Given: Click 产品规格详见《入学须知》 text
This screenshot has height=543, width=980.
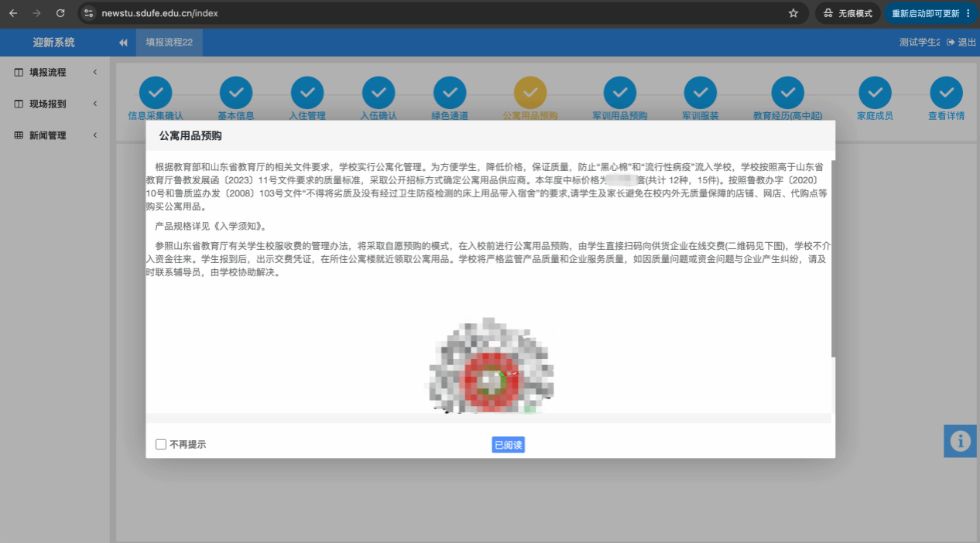Looking at the screenshot, I should click(211, 227).
